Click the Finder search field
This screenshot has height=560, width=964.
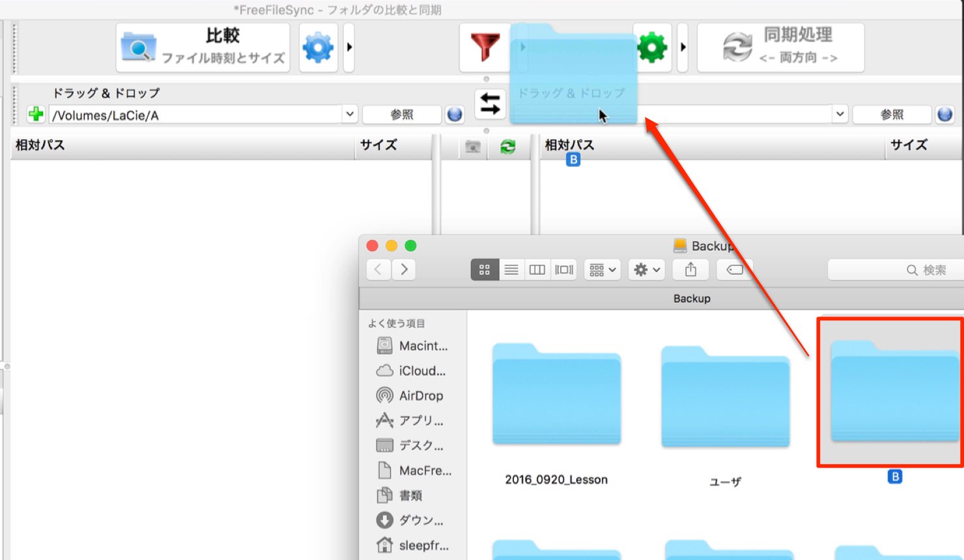[x=896, y=270]
